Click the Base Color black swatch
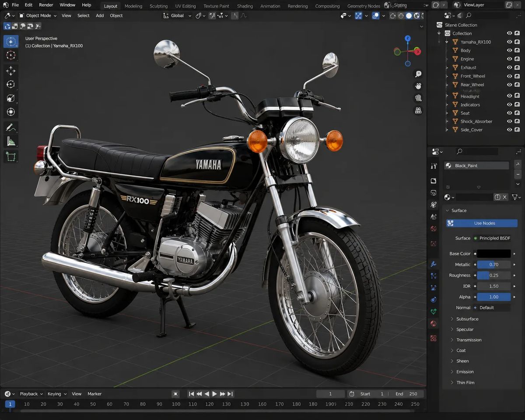 coord(493,254)
